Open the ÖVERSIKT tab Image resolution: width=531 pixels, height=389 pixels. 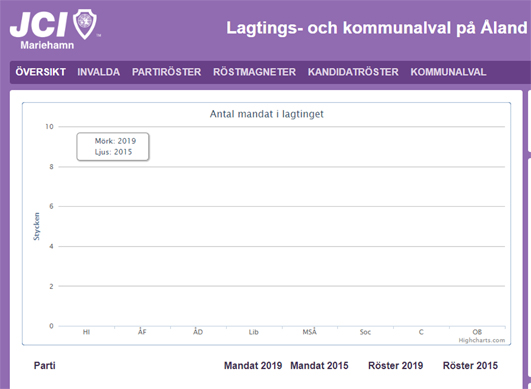[x=41, y=72]
